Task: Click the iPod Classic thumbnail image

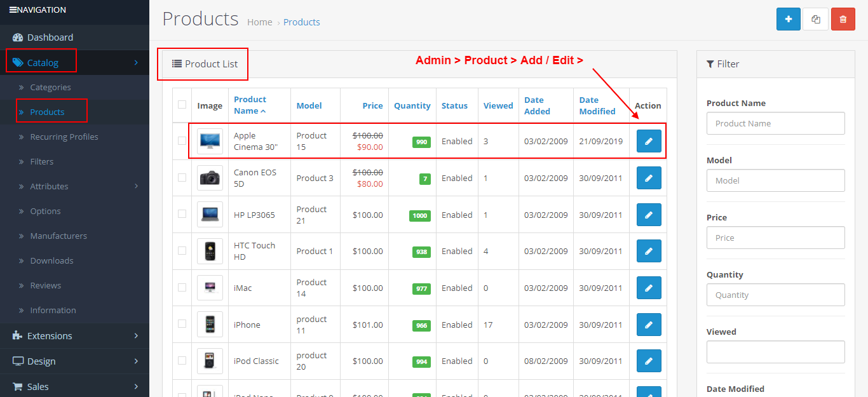Action: click(x=210, y=361)
